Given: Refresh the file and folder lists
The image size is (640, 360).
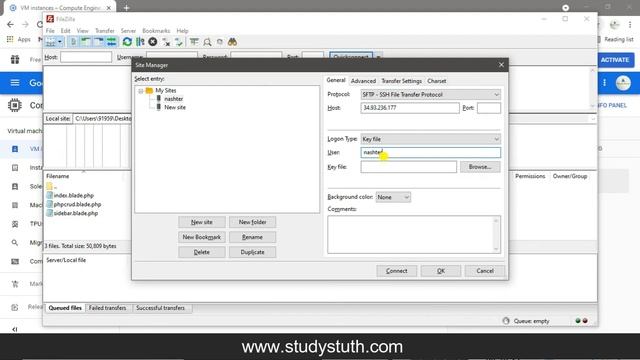Looking at the screenshot, I should (127, 42).
